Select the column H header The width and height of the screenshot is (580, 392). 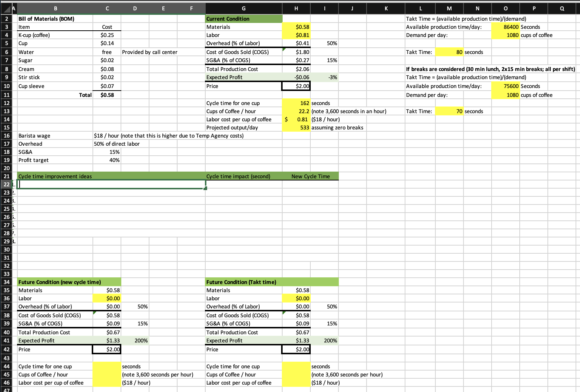(x=296, y=9)
